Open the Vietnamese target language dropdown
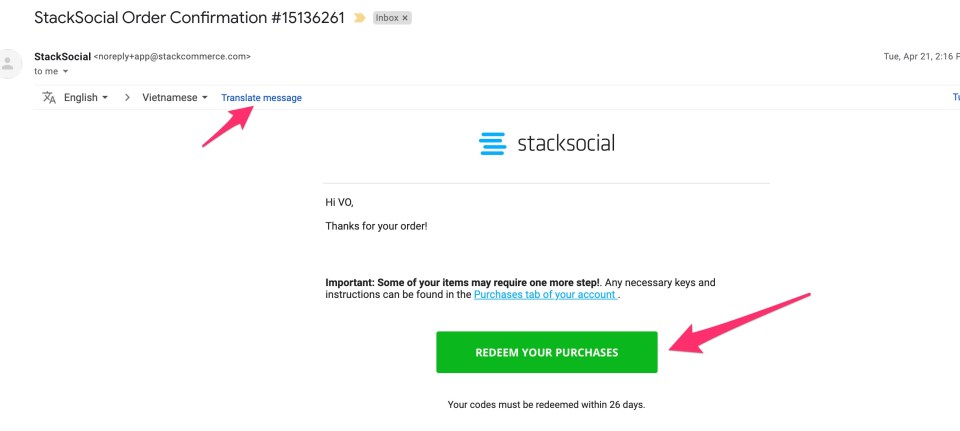 pos(176,97)
